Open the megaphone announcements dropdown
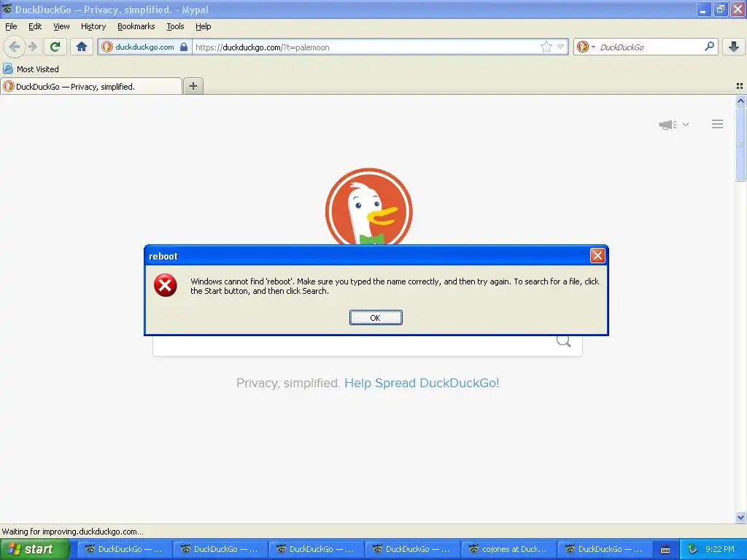 tap(673, 124)
